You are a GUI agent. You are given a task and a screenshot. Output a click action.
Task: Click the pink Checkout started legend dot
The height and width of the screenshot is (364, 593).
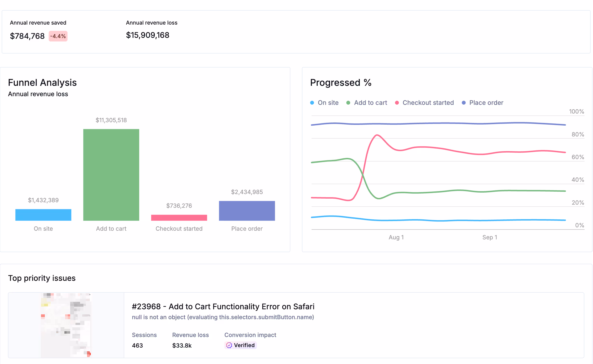397,103
